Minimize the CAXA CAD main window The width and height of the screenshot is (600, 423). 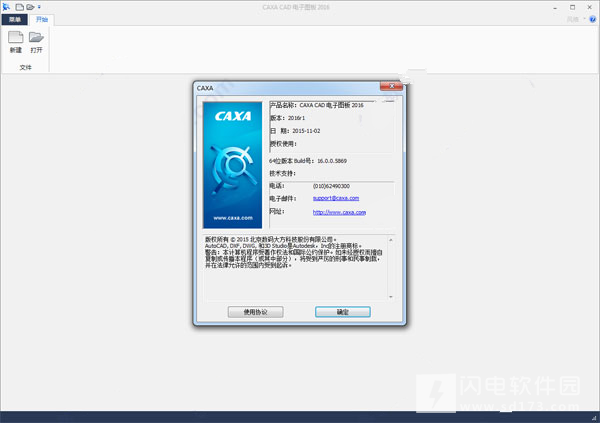click(555, 7)
